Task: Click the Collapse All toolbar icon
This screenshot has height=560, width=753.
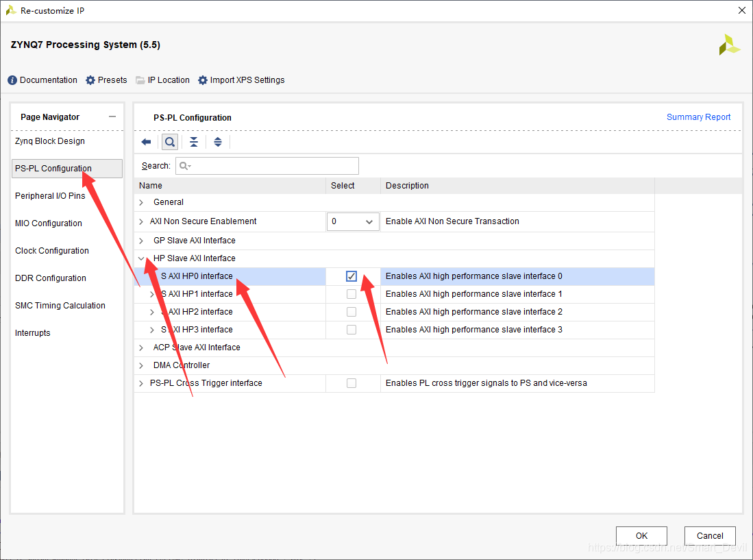Action: (193, 142)
